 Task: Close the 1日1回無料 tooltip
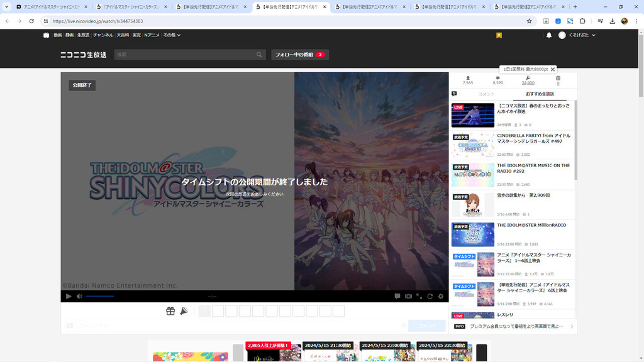coord(552,69)
